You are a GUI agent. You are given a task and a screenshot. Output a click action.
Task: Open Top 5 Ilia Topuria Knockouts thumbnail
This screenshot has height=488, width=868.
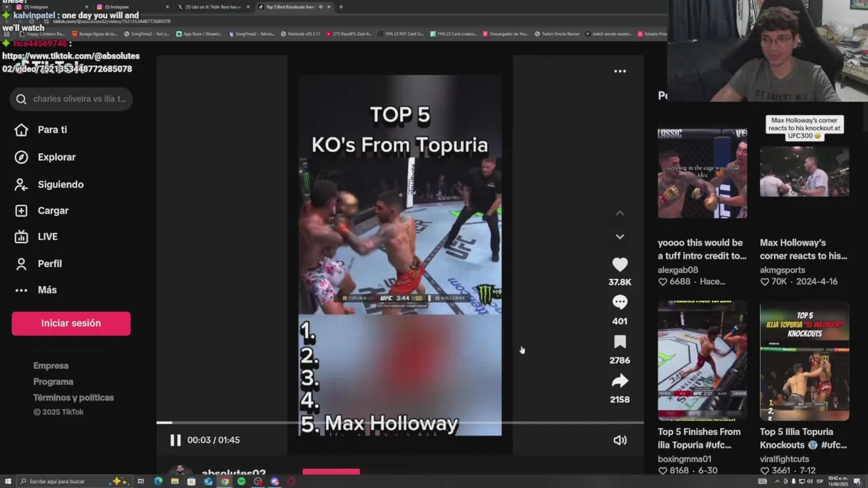(x=804, y=361)
